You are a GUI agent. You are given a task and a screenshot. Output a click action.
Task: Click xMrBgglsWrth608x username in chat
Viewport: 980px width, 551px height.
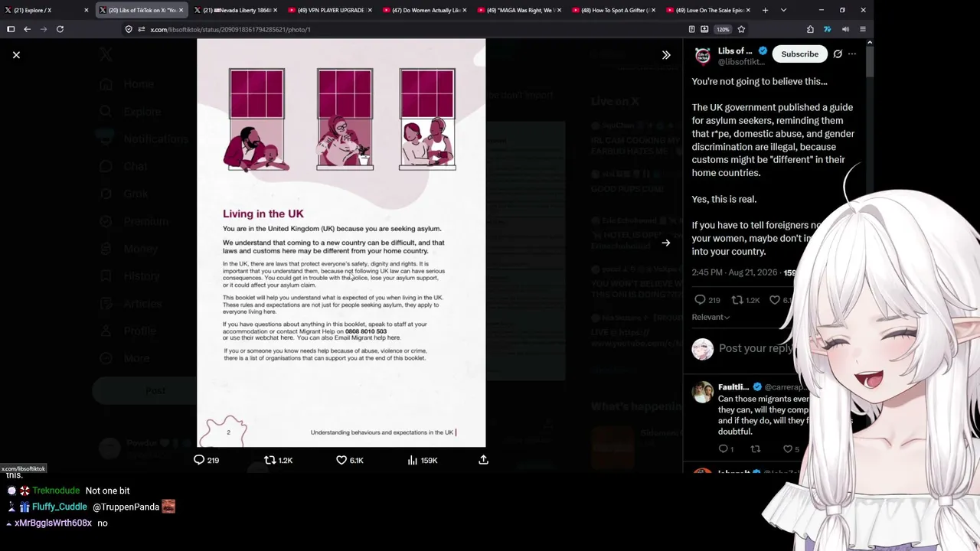tap(53, 523)
